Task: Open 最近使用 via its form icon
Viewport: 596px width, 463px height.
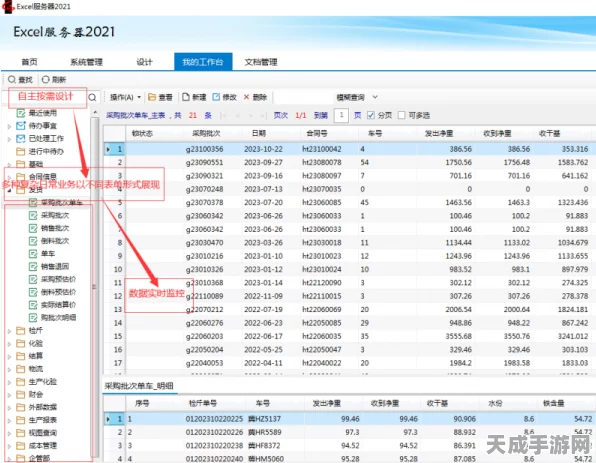Action: (x=21, y=113)
